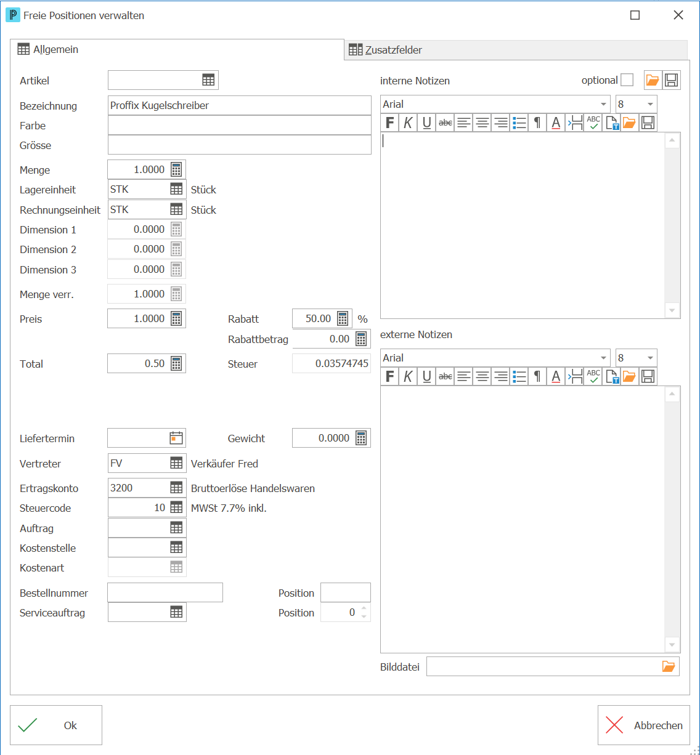Browse for a Bilddatei with folder icon
This screenshot has width=700, height=755.
(669, 666)
